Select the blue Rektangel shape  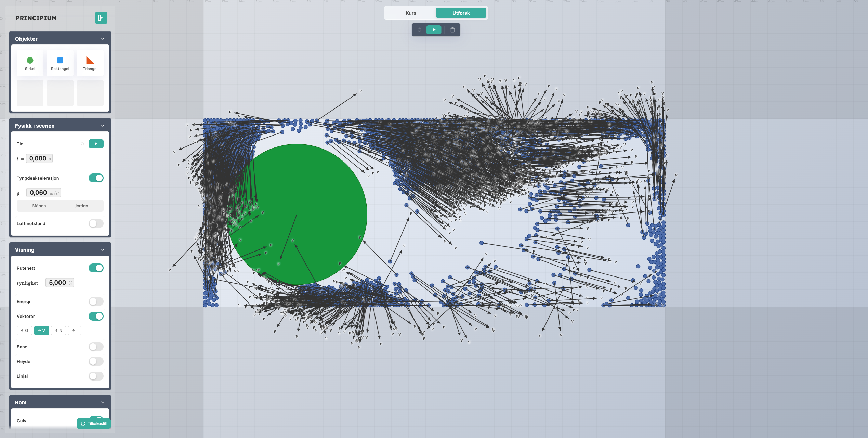click(60, 63)
